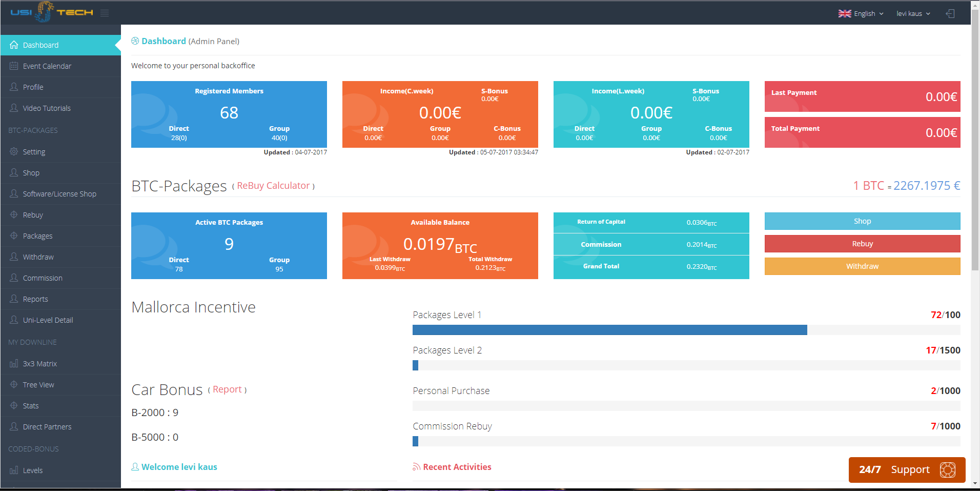This screenshot has height=491, width=980.
Task: Open Uni-Level Detail menu item
Action: point(60,320)
